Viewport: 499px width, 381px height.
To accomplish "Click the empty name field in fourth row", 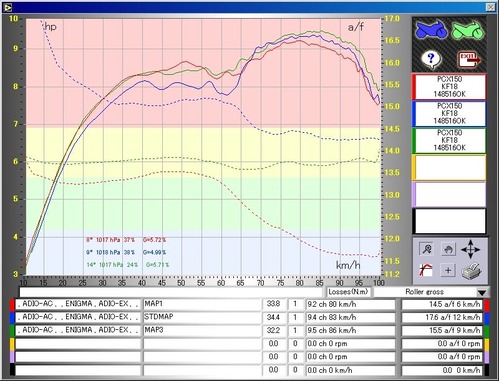I will 202,344.
